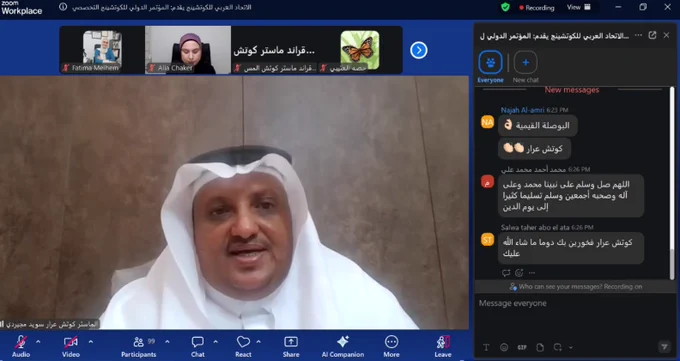This screenshot has width=680, height=361.
Task: Close the chat panel
Action: coord(667,36)
